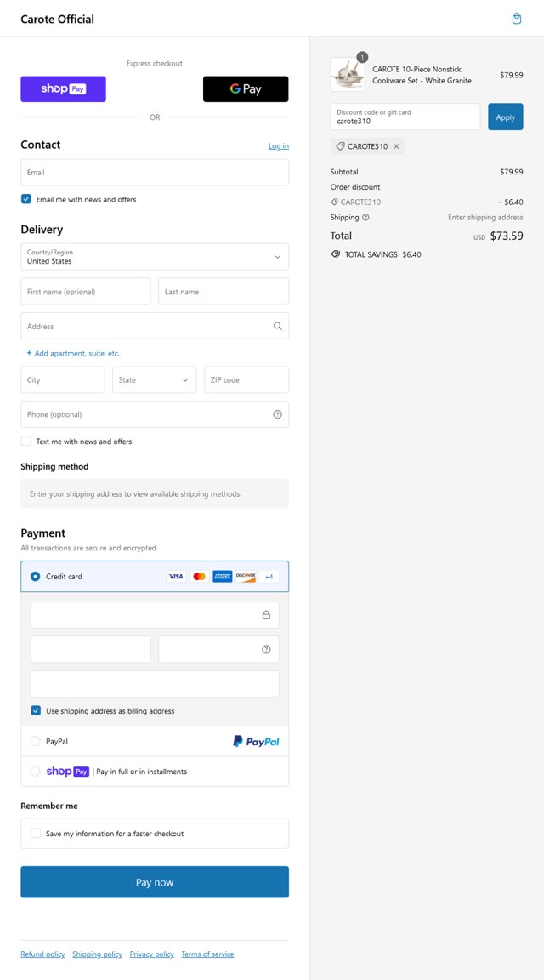544x980 pixels.
Task: Focus the Address input field
Action: 155,326
